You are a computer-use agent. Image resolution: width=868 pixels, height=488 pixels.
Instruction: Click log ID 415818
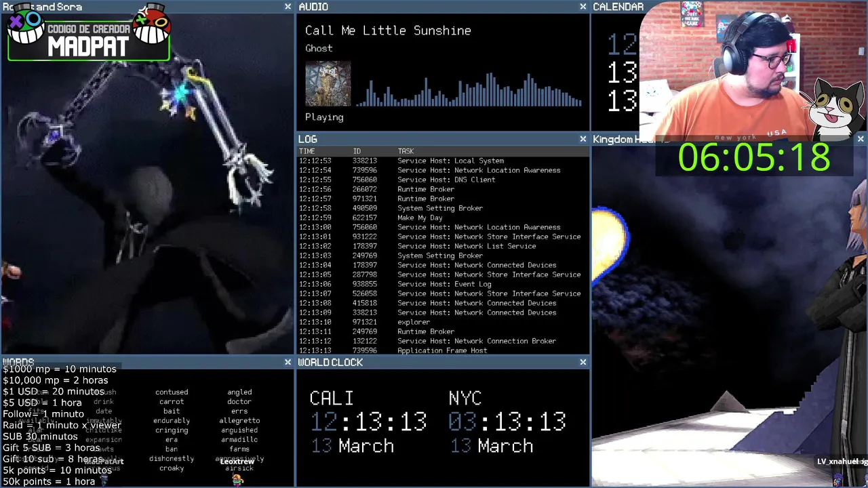365,303
